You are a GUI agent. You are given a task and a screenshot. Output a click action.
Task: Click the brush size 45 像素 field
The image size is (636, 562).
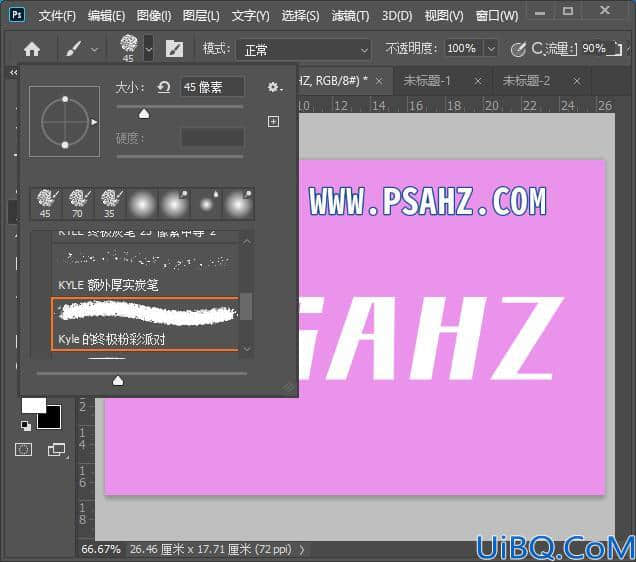coord(212,87)
